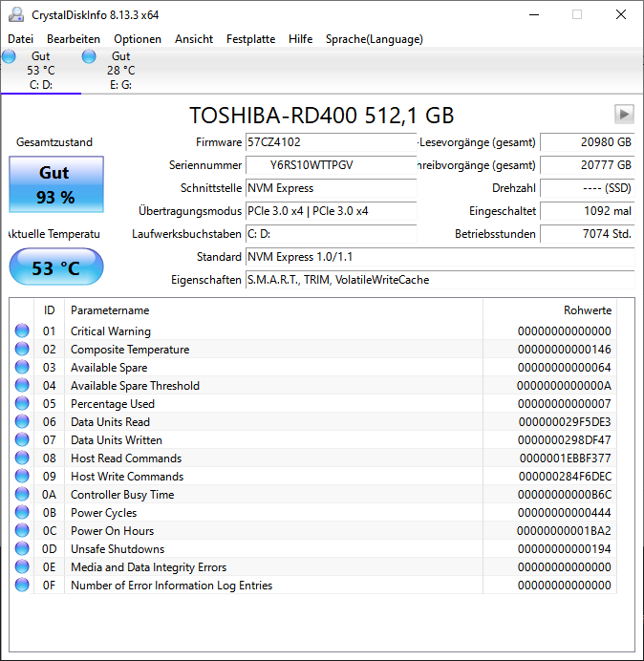
Task: Click the Firmware field 57CZ4102
Action: pyautogui.click(x=331, y=142)
